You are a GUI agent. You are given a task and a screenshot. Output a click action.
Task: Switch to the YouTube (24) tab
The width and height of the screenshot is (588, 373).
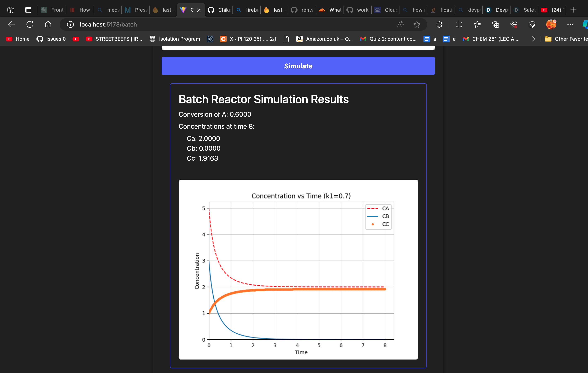[552, 10]
